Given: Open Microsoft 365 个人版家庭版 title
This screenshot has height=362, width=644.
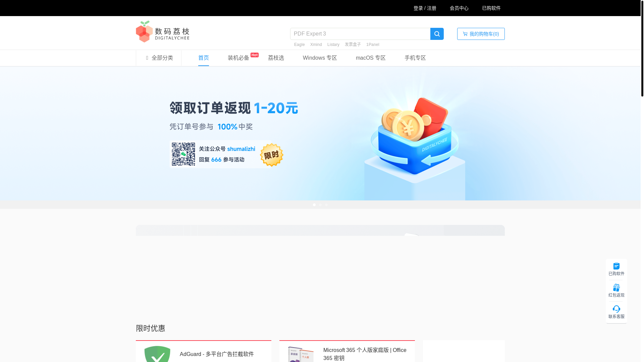Looking at the screenshot, I should (365, 354).
